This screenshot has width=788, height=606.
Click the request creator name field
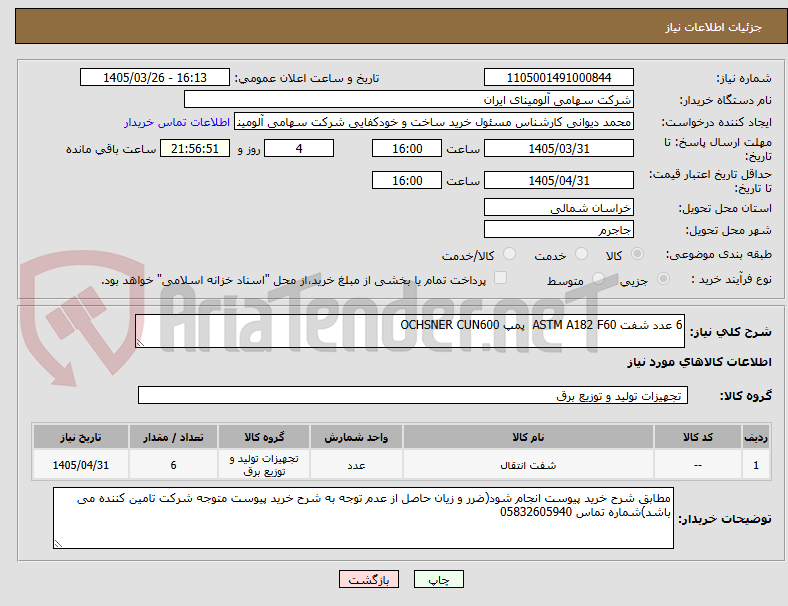pos(434,122)
